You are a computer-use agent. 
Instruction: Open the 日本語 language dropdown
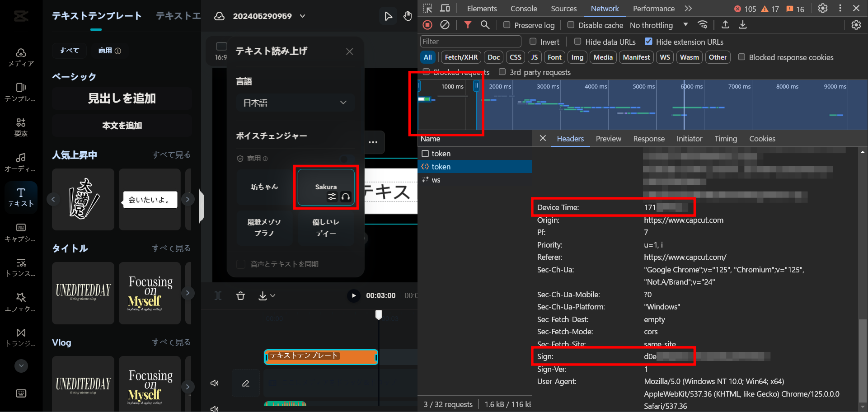tap(295, 103)
